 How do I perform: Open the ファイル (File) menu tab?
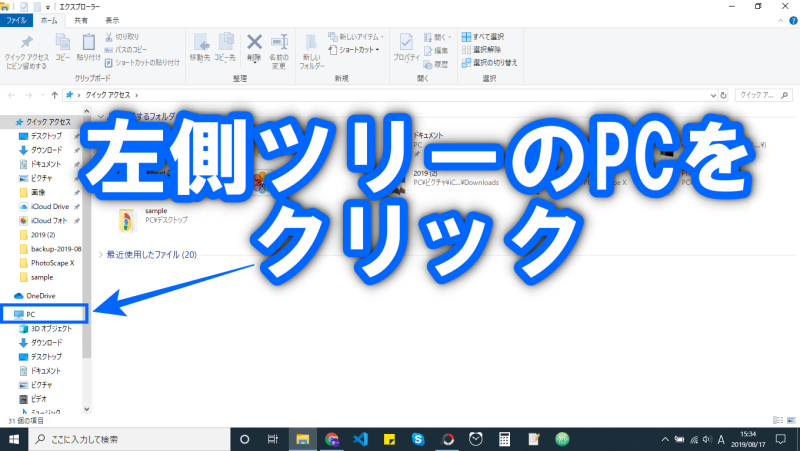18,20
